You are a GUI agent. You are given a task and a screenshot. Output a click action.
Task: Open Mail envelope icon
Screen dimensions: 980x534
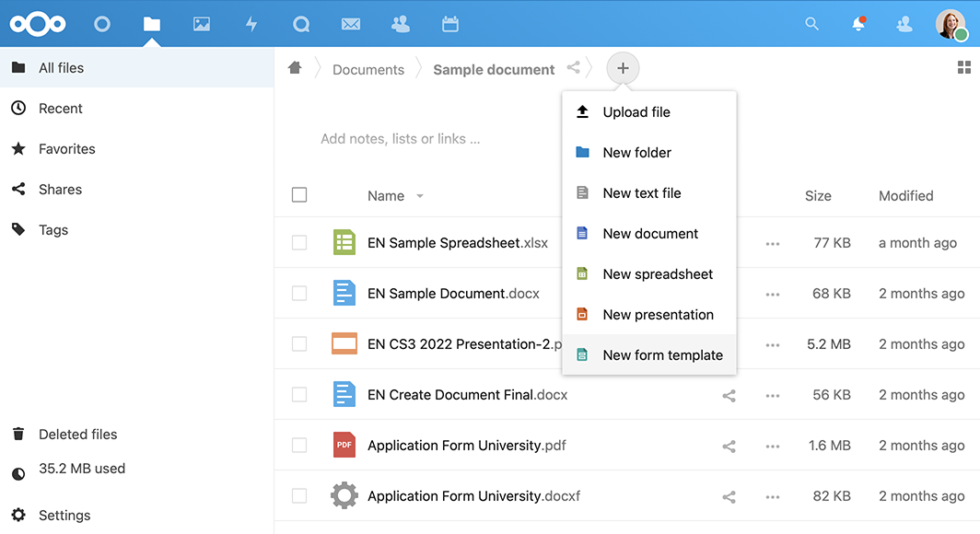[x=350, y=24]
